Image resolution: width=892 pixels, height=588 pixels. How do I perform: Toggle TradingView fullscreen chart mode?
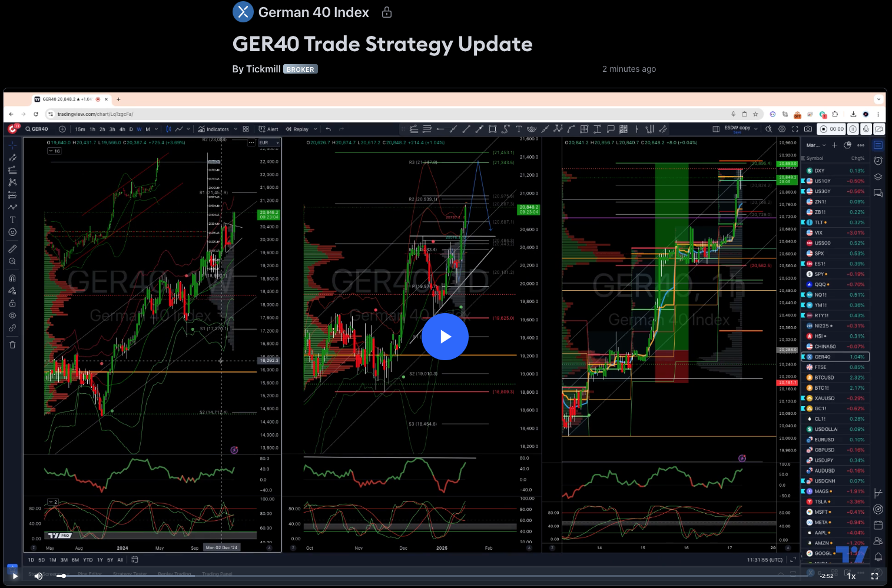[795, 129]
